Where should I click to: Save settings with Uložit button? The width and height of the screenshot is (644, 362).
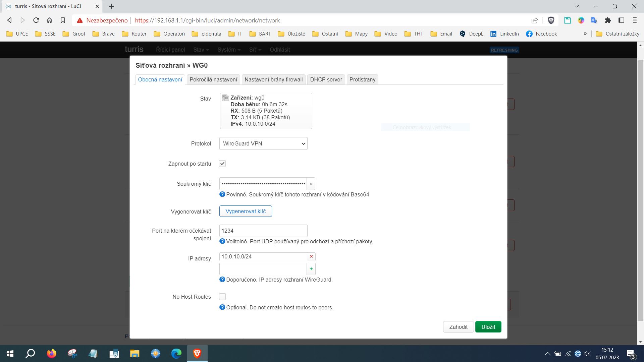(488, 327)
